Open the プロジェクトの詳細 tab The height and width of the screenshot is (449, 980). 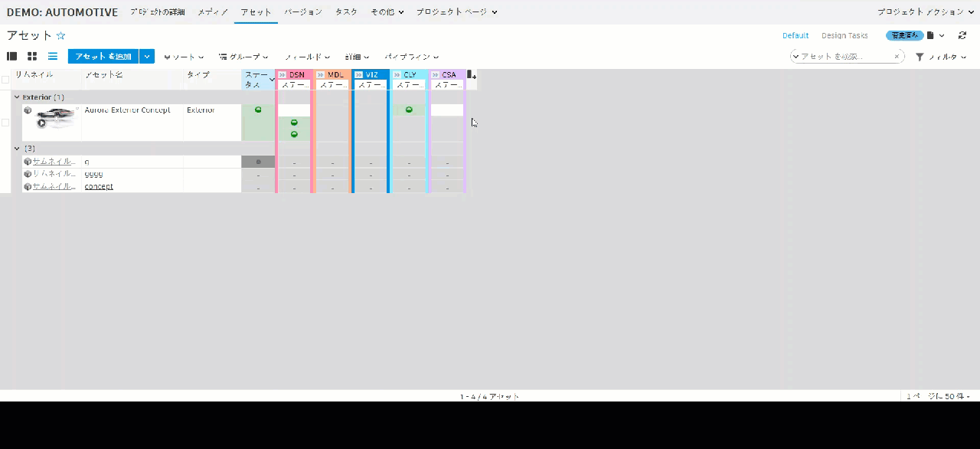point(157,12)
